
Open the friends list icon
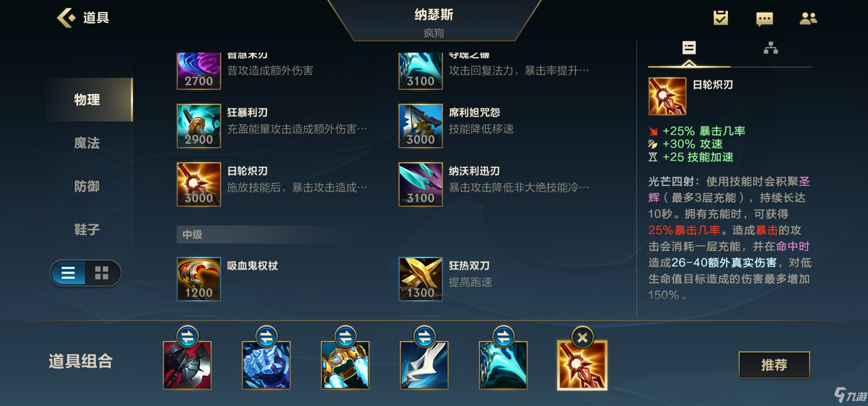pyautogui.click(x=808, y=18)
